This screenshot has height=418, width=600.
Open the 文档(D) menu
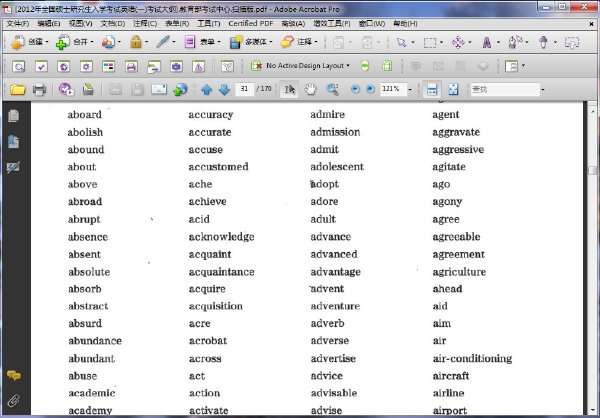coord(112,24)
